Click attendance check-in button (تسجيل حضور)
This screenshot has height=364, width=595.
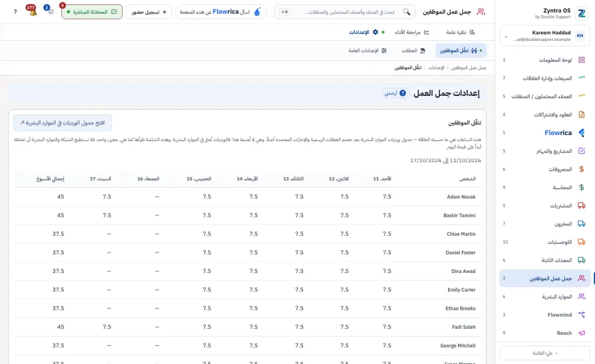pyautogui.click(x=149, y=12)
